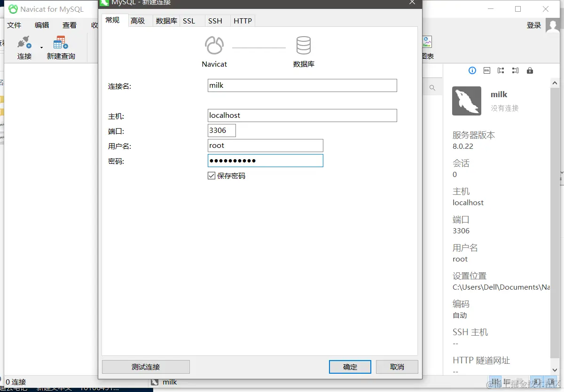The width and height of the screenshot is (564, 392).
Task: Click the 端口 field showing 3306
Action: click(222, 131)
